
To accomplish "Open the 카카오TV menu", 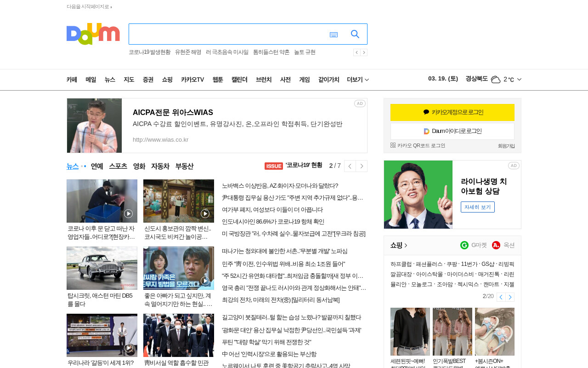I will click(x=192, y=80).
